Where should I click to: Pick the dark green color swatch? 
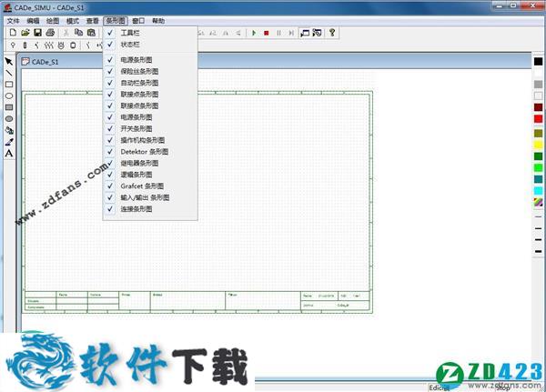coord(539,156)
